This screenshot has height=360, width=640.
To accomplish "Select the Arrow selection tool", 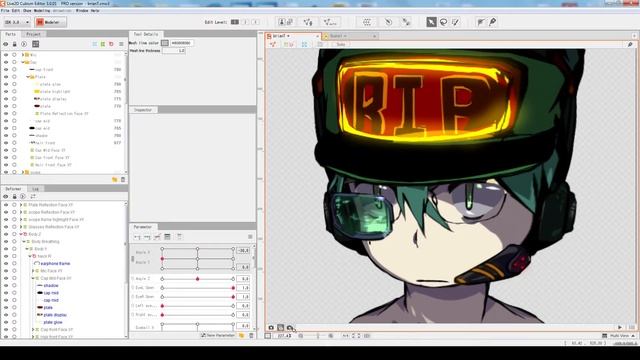I will tap(431, 22).
